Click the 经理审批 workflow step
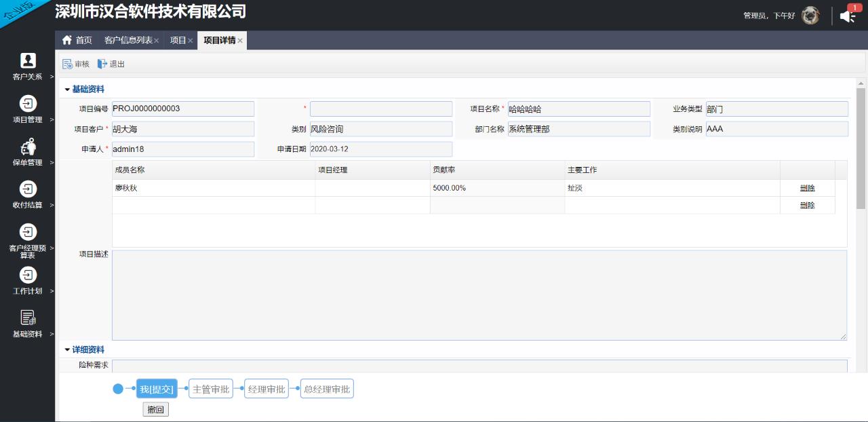The width and height of the screenshot is (868, 422). [267, 389]
